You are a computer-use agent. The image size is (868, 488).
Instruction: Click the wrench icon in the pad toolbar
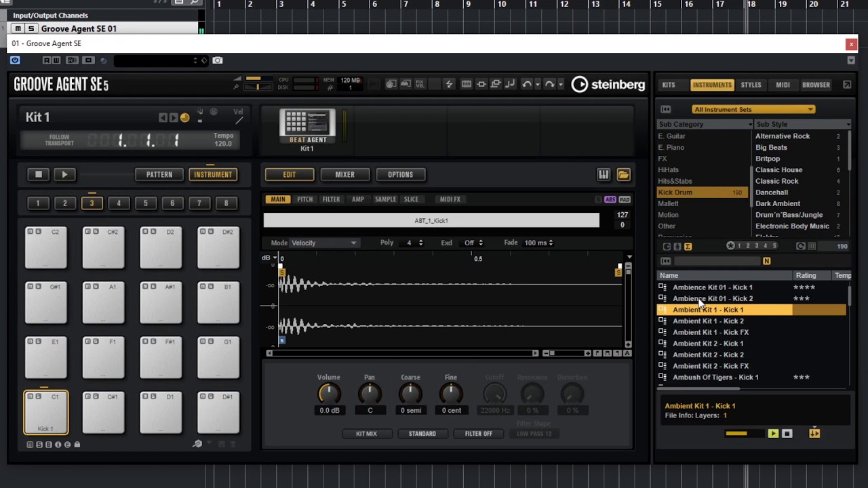(x=197, y=444)
